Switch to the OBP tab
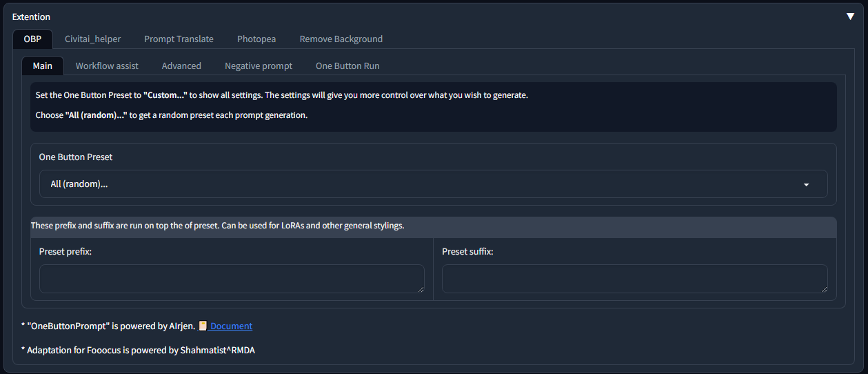Image resolution: width=868 pixels, height=374 pixels. point(32,39)
